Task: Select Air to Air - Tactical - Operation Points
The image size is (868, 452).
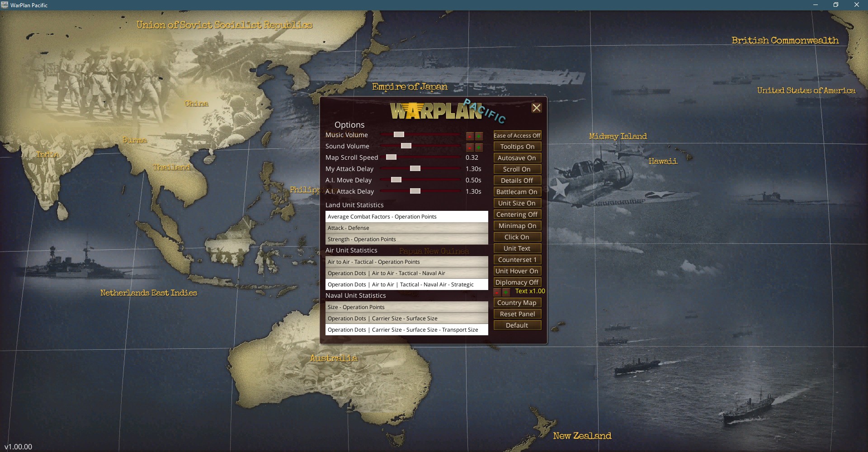Action: point(406,262)
